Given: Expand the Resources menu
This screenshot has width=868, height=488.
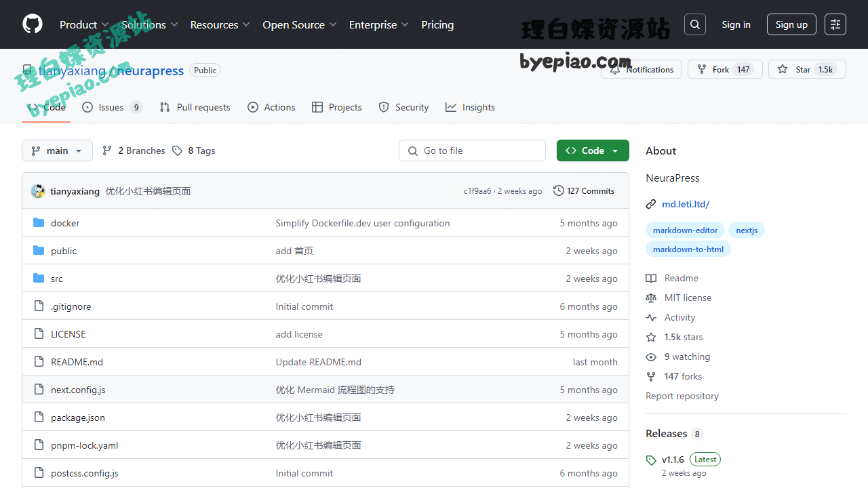Looking at the screenshot, I should point(220,24).
